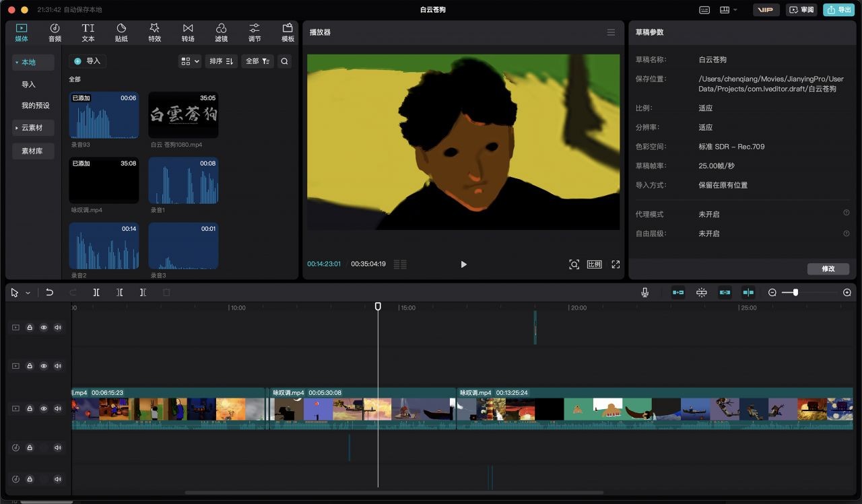Click the zoom-in plus icon on timeline
Viewport: 862px width, 504px height.
point(847,293)
